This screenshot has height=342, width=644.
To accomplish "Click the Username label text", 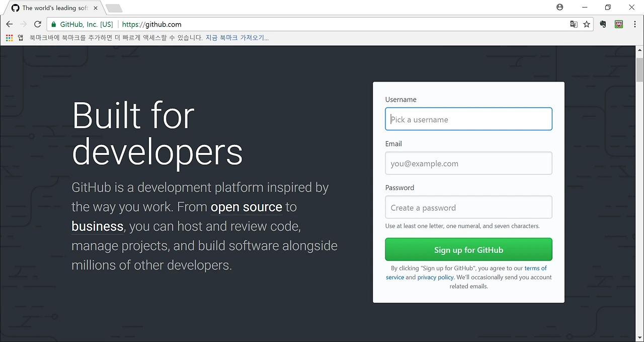I will [400, 100].
